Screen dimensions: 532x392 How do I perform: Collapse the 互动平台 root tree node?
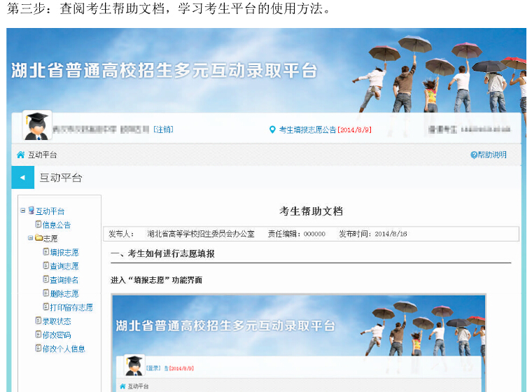tap(23, 211)
